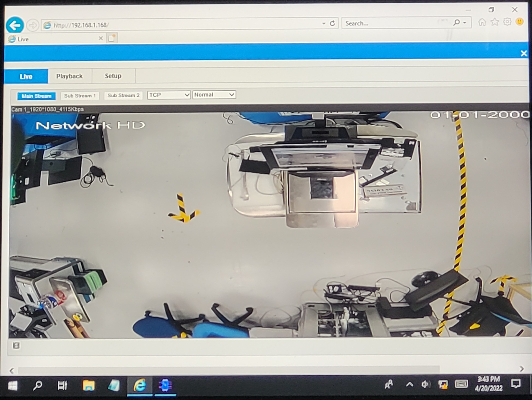This screenshot has height=400, width=532.
Task: Click the film-strip icon below video
Action: tap(16, 345)
